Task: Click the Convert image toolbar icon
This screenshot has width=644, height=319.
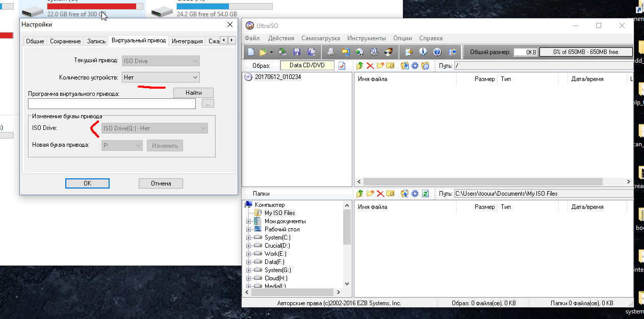Action: [x=359, y=52]
